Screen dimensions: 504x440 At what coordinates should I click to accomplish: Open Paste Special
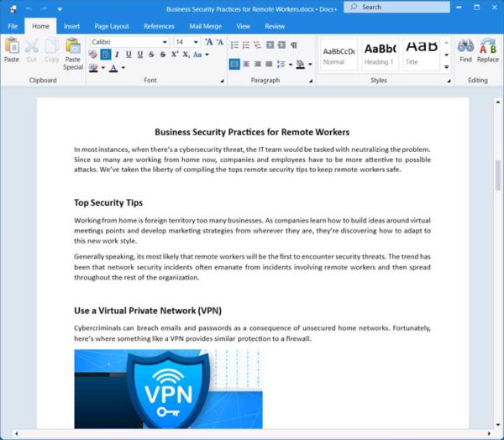coord(73,54)
